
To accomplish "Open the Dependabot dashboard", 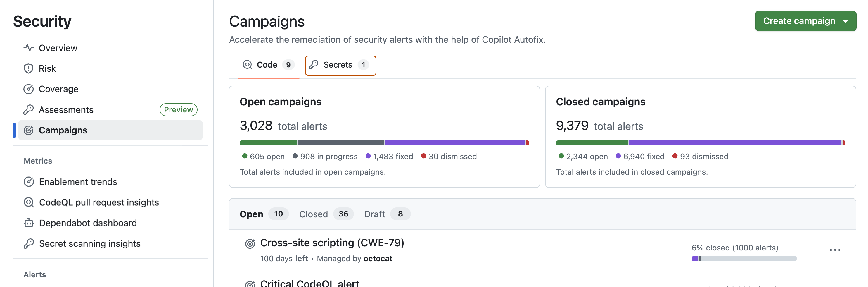I will [x=88, y=223].
